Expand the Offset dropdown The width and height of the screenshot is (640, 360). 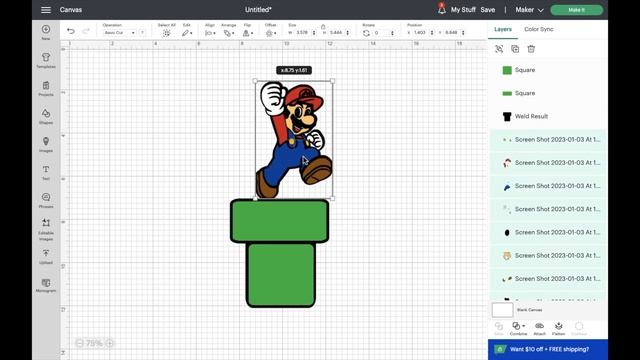coord(271,33)
